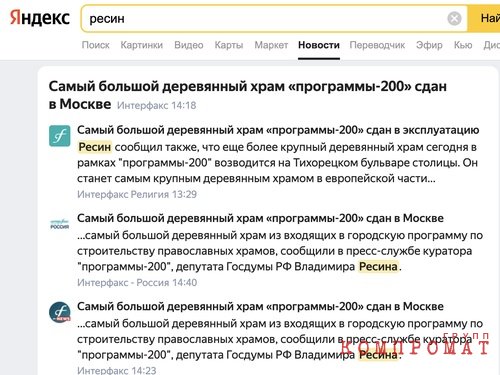Open the Интерфакс-Россия source icon
Viewport: 500px width, 375px height.
[60, 224]
